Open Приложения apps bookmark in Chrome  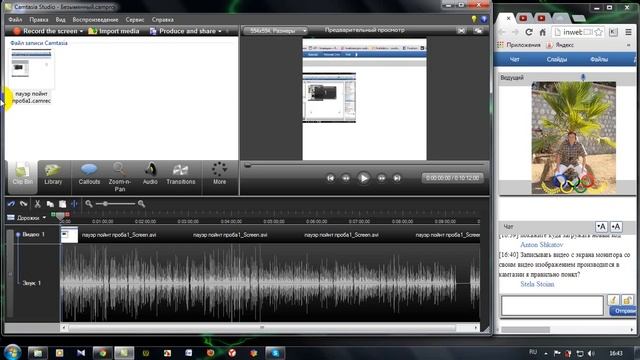(x=519, y=45)
